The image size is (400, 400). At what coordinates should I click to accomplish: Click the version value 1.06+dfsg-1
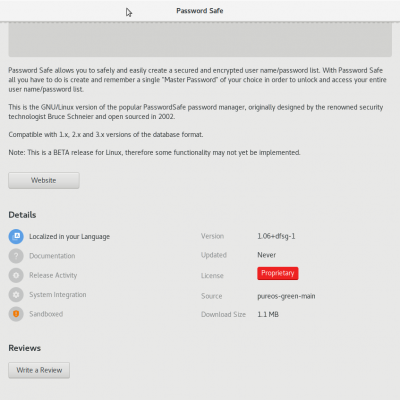pos(276,236)
